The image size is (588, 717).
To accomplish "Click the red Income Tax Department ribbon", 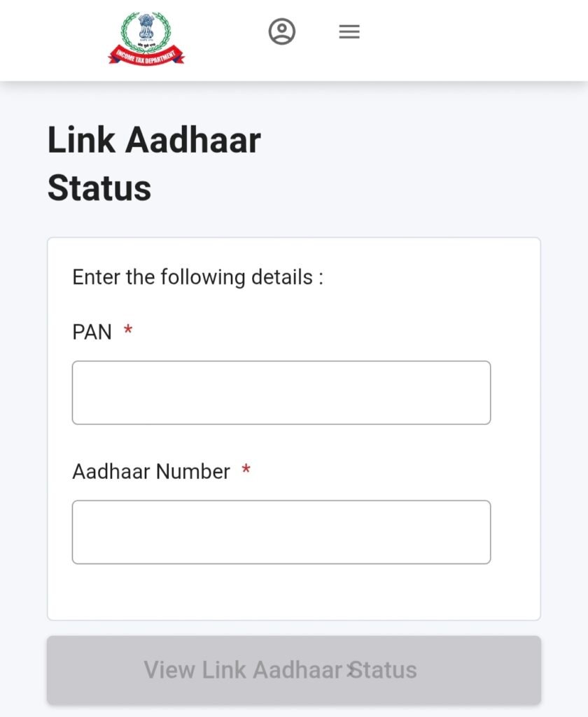I will pyautogui.click(x=146, y=55).
